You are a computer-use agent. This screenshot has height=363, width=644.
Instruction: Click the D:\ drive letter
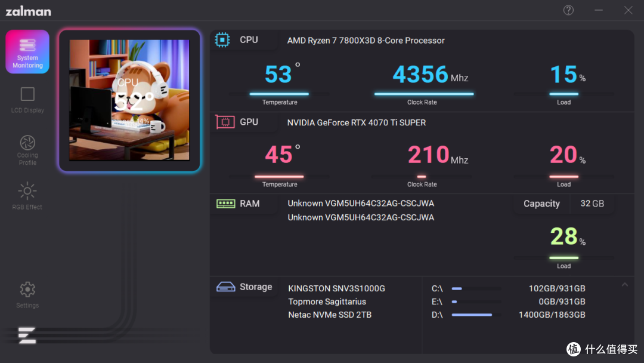point(437,315)
